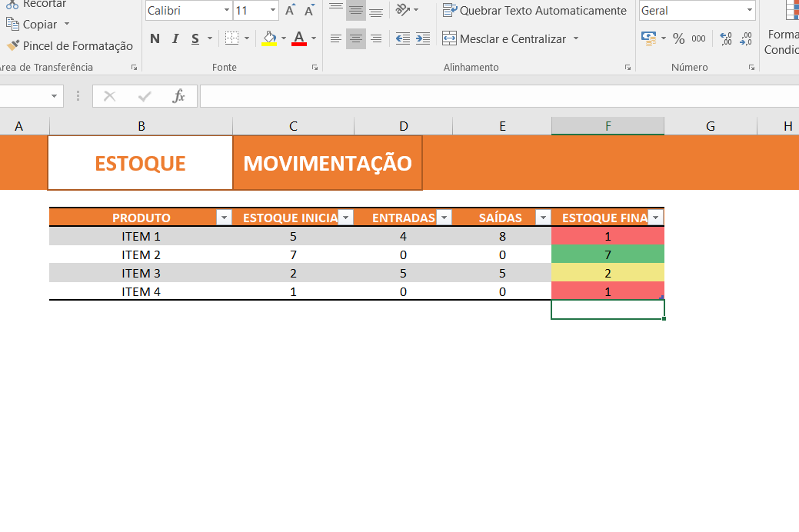Activate the Pincel de Formatação tool
799x532 pixels.
pos(69,46)
